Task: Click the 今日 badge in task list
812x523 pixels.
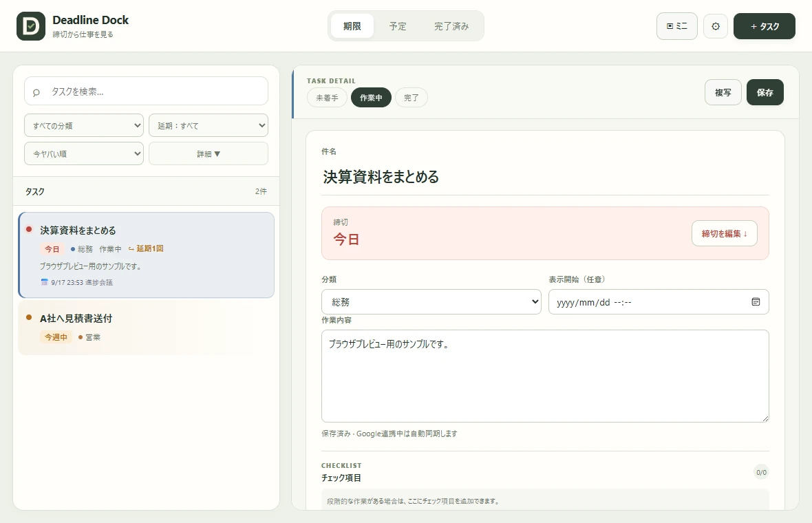Action: [x=52, y=249]
